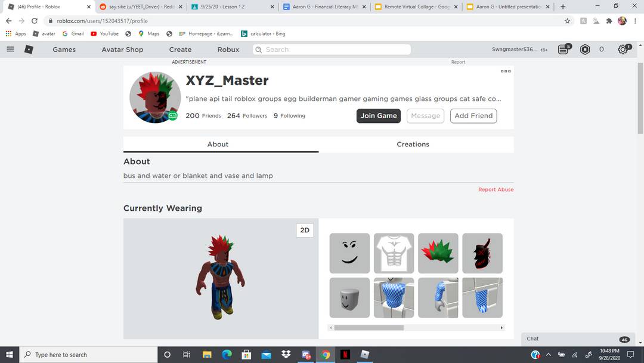The width and height of the screenshot is (644, 363).
Task: Open the profile three-dot options menu
Action: 506,71
